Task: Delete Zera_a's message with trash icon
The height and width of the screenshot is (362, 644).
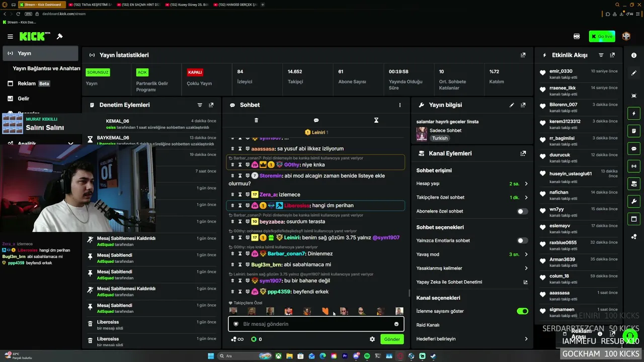Action: tap(232, 195)
